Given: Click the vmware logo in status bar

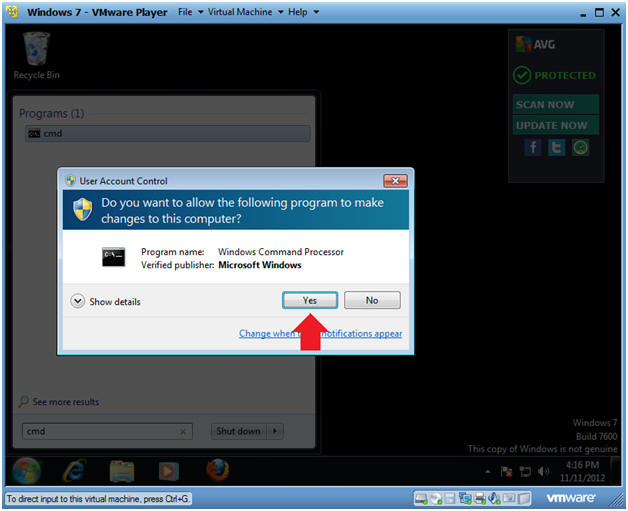Looking at the screenshot, I should pos(570,498).
